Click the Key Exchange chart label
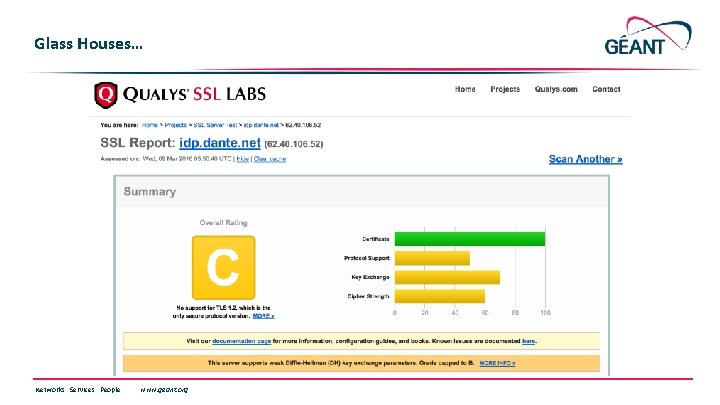Screen dimensions: 720x405 point(370,277)
